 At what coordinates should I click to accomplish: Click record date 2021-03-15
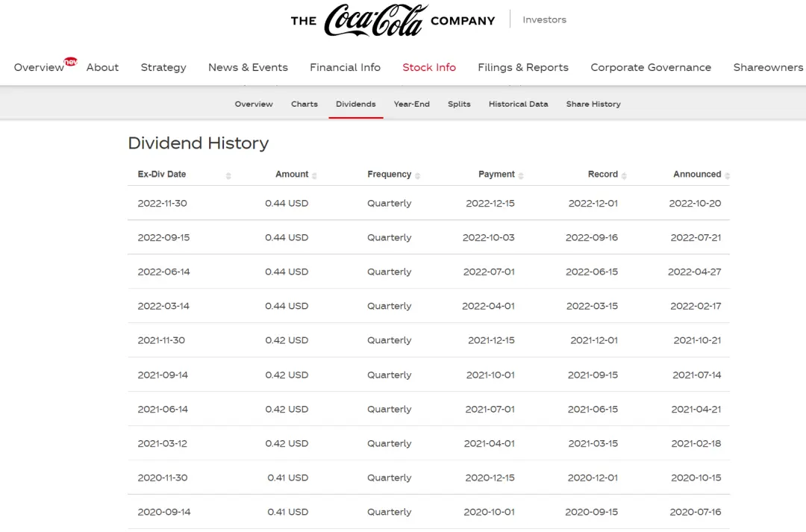pyautogui.click(x=593, y=443)
